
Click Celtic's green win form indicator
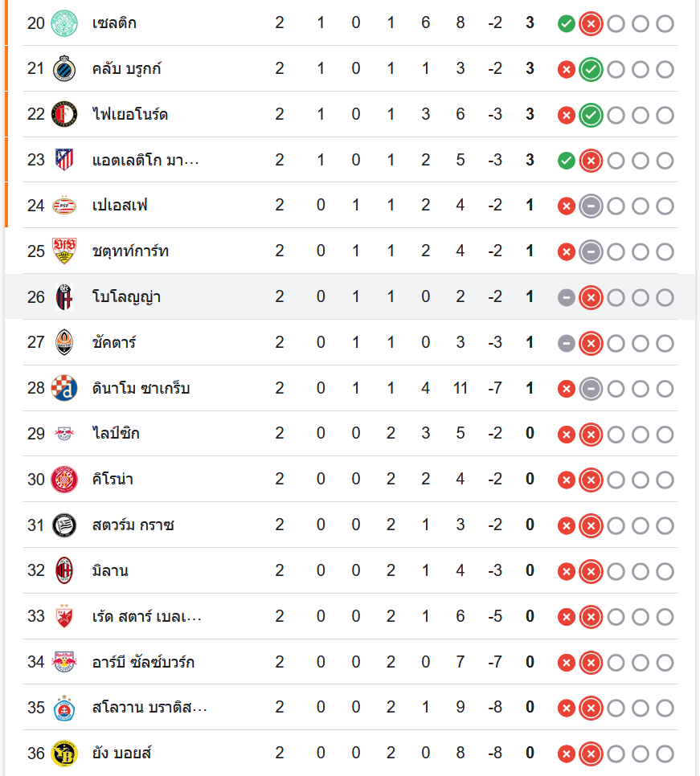pyautogui.click(x=567, y=23)
